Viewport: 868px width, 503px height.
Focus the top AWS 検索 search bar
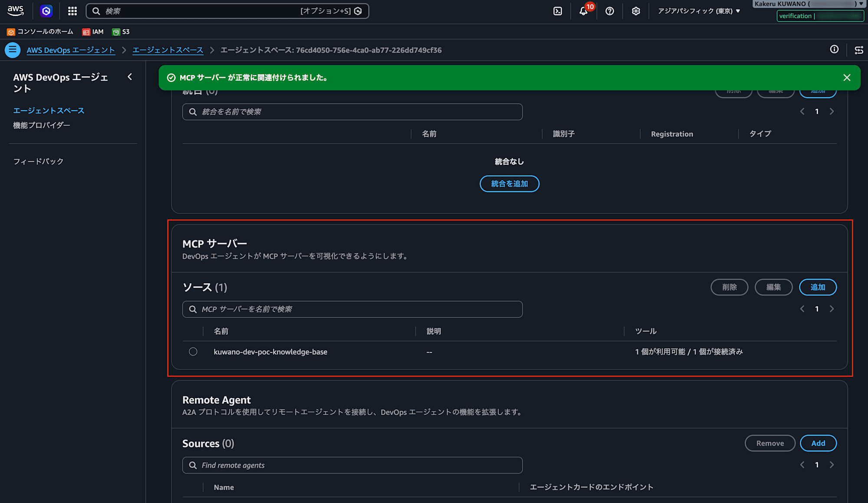227,11
